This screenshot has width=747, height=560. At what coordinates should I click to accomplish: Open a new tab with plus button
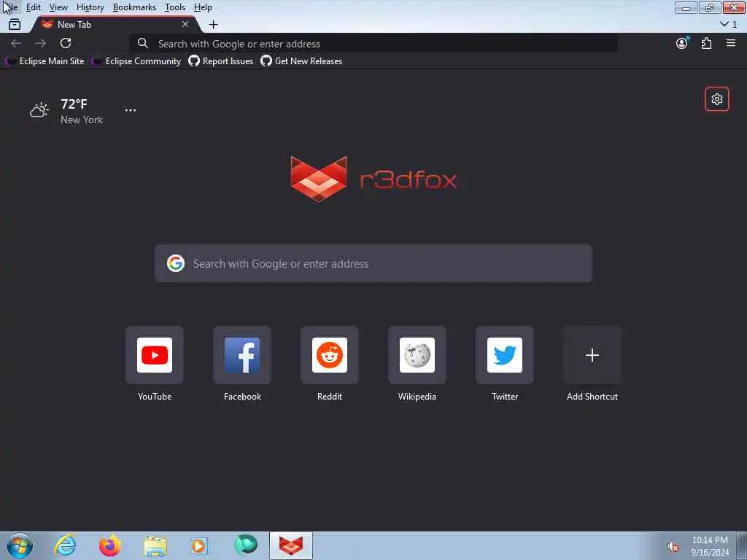pyautogui.click(x=214, y=24)
